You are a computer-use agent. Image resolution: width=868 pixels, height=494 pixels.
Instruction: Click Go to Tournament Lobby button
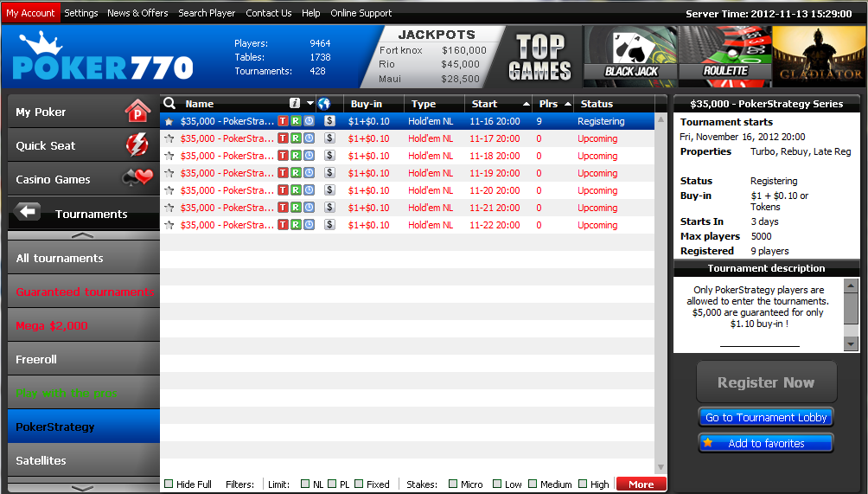(766, 418)
